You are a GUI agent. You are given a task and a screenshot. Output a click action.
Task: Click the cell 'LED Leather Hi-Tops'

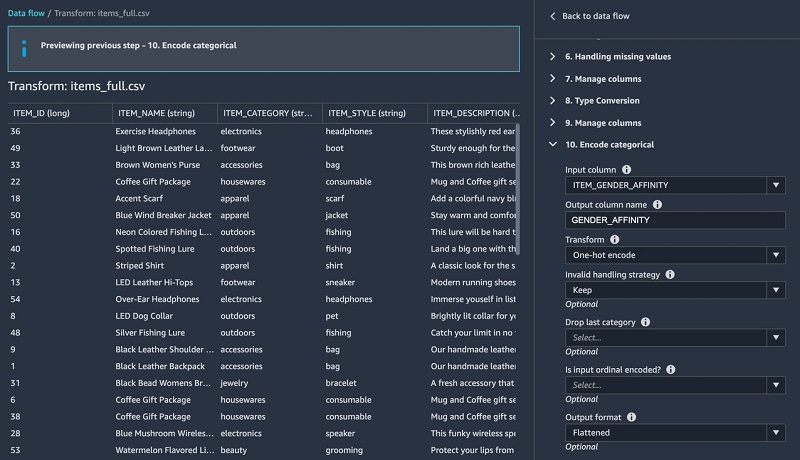(x=154, y=283)
